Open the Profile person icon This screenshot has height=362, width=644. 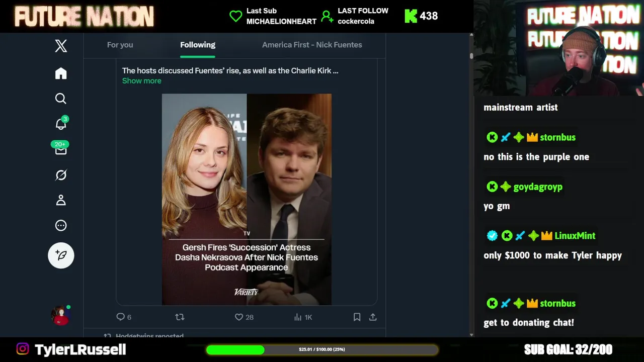[x=61, y=200]
